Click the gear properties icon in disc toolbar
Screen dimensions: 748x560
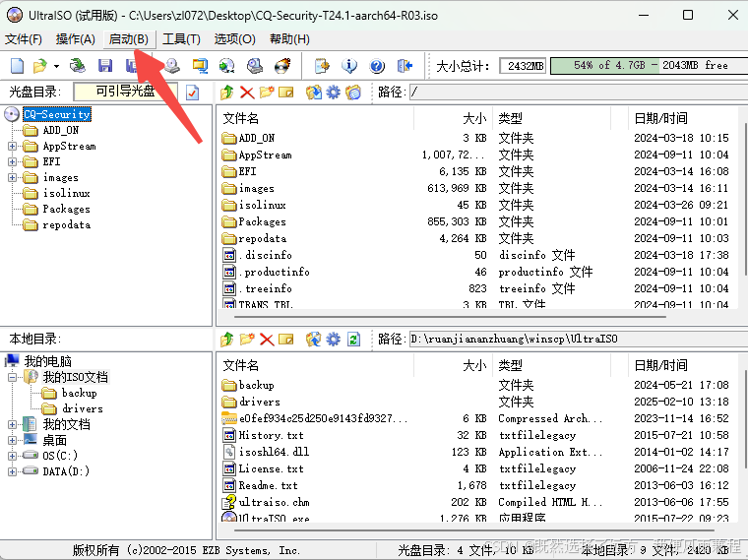[333, 93]
